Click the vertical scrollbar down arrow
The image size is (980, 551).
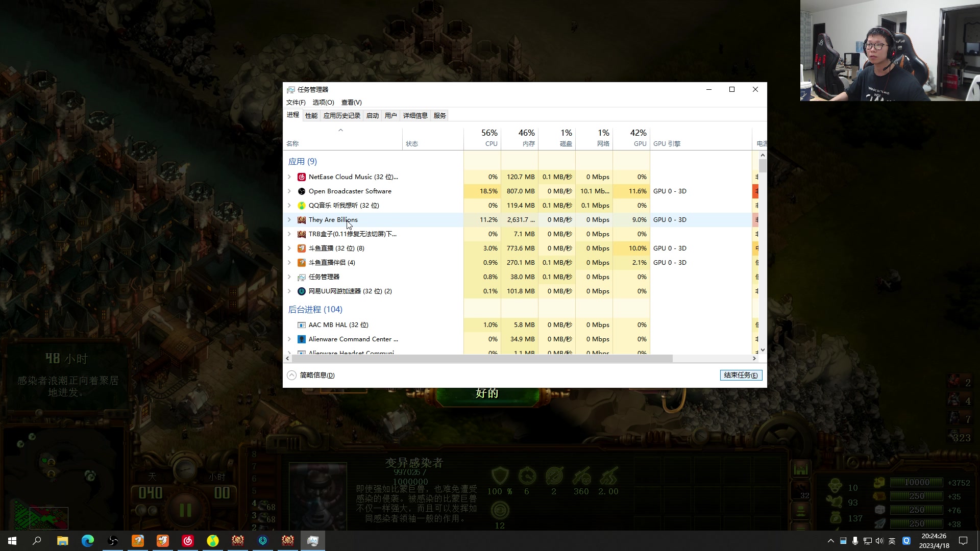point(763,350)
